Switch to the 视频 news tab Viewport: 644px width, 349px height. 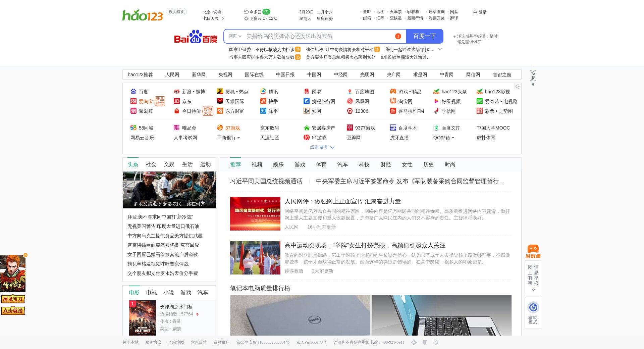[257, 165]
